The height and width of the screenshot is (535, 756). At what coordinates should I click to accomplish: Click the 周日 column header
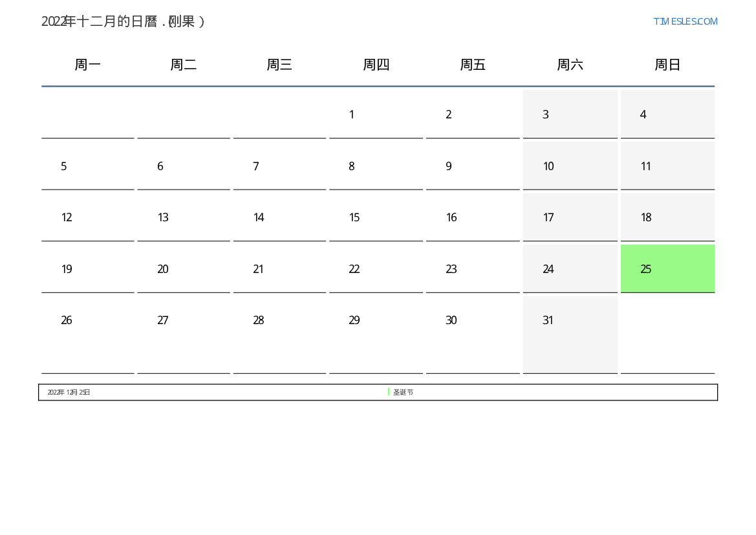[x=667, y=65]
